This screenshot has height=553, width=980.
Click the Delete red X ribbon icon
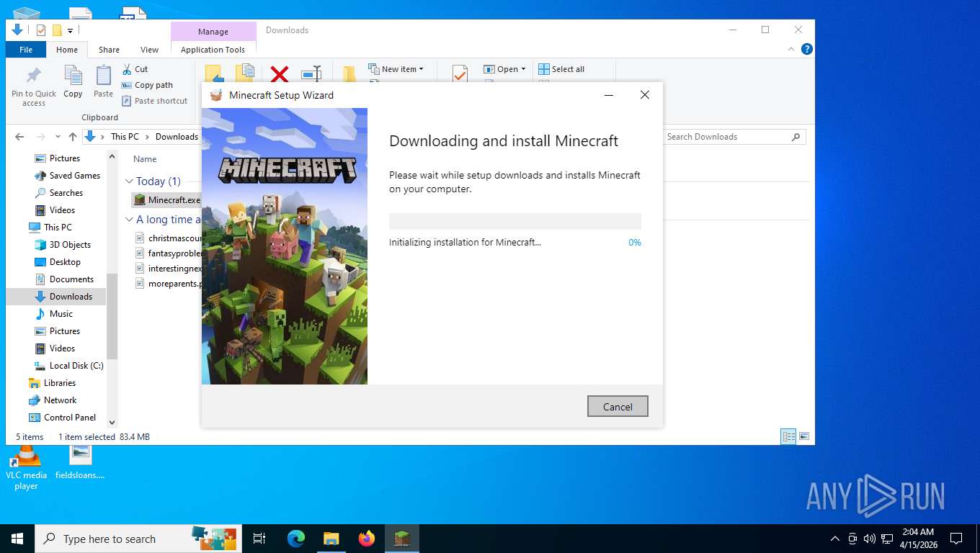(280, 73)
